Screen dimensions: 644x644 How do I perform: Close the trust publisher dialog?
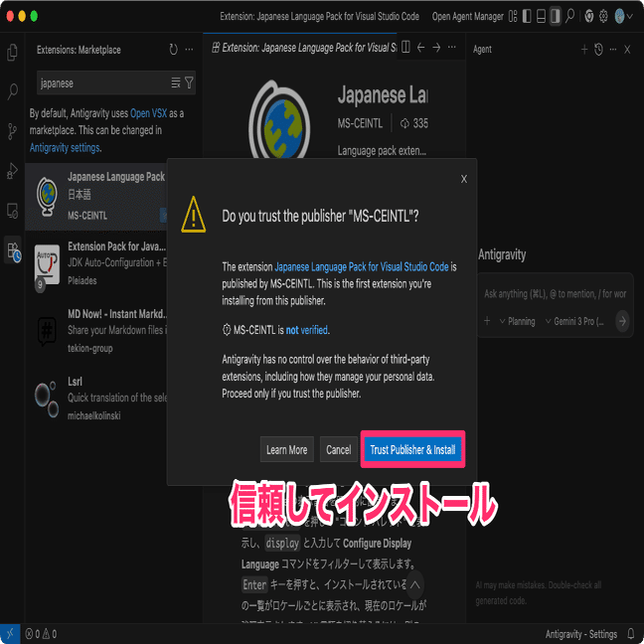tap(464, 179)
